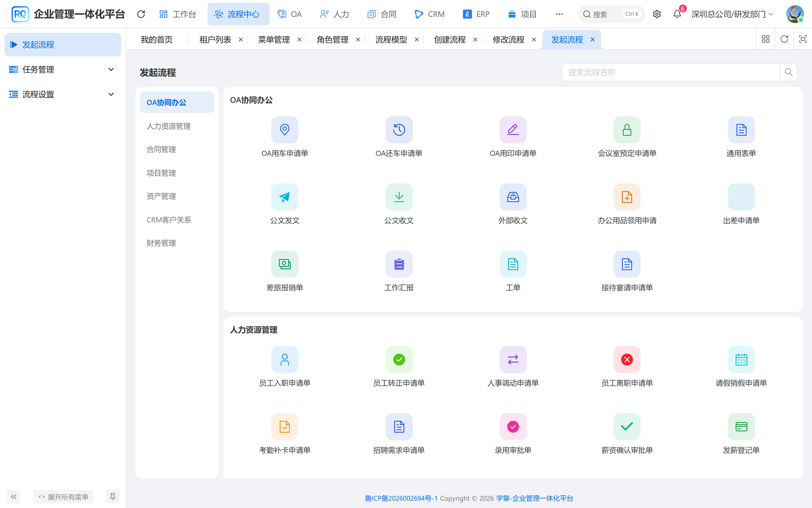Launch the 公文发文 paper plane icon
This screenshot has height=508, width=812.
(x=284, y=197)
